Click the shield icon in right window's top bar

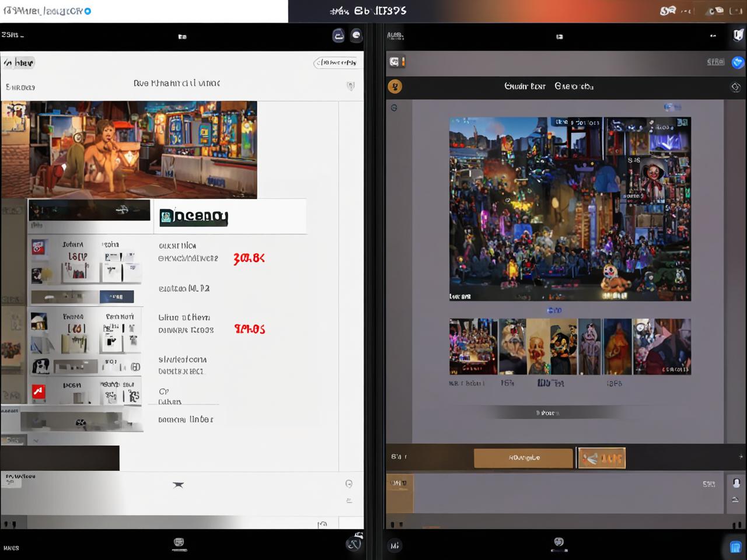738,36
